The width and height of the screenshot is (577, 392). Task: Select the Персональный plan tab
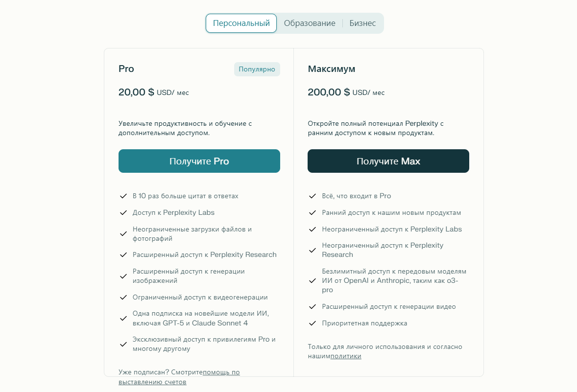[x=241, y=23]
